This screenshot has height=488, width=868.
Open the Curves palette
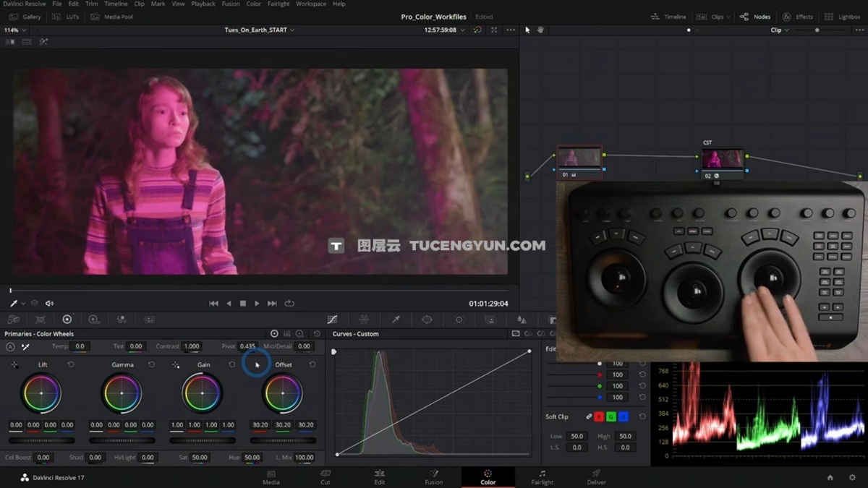pos(332,320)
